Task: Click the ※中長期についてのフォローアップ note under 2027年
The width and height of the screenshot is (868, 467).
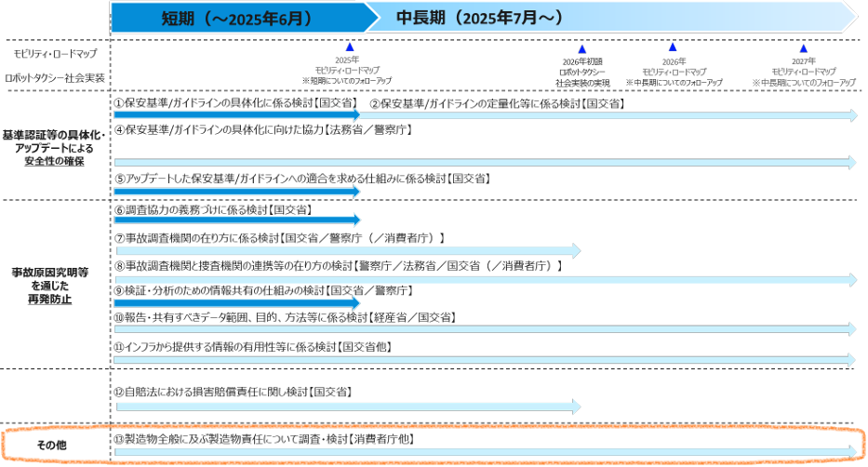Action: tap(804, 82)
